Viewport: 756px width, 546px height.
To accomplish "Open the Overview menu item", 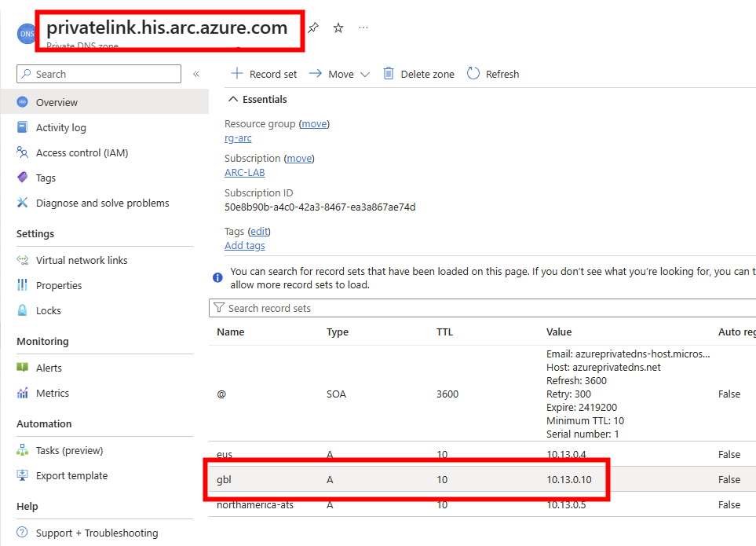I will pyautogui.click(x=104, y=102).
